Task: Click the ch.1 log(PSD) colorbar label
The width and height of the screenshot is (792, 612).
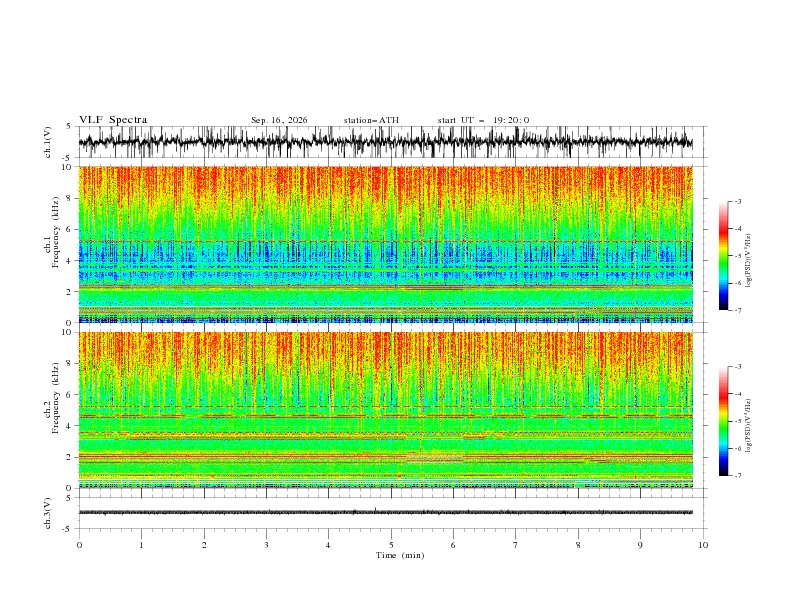Action: coord(748,261)
